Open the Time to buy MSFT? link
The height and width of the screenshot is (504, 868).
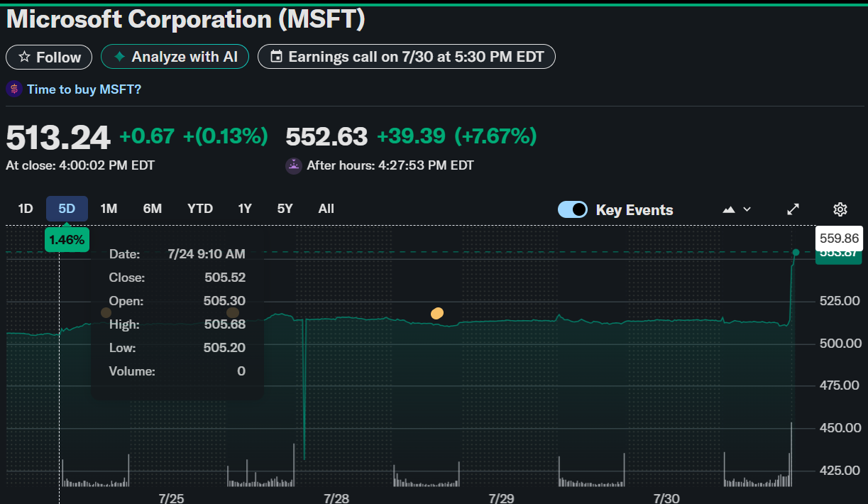84,89
